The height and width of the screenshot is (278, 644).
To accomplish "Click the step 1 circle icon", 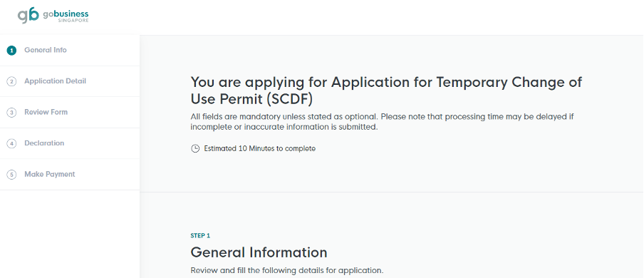I will pyautogui.click(x=11, y=50).
